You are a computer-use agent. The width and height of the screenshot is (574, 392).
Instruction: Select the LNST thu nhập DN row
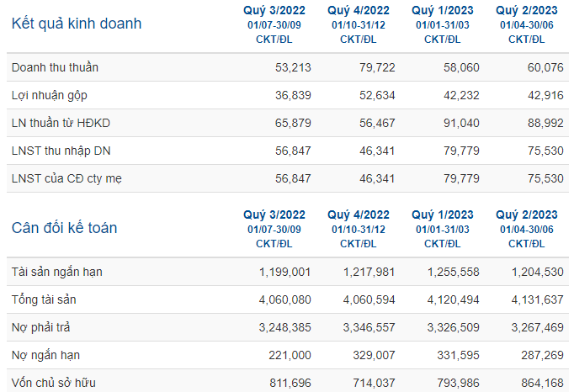[x=288, y=151]
